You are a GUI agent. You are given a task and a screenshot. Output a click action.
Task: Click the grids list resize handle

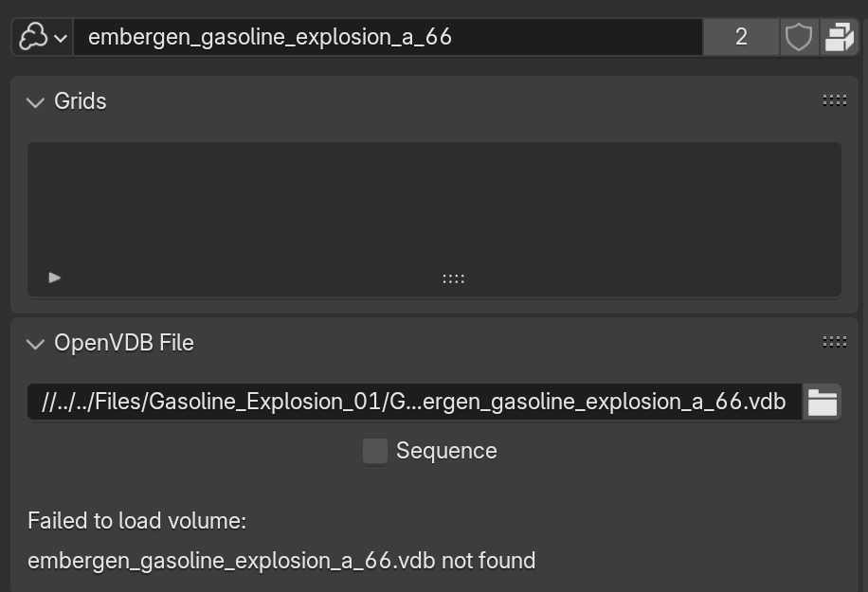453,278
